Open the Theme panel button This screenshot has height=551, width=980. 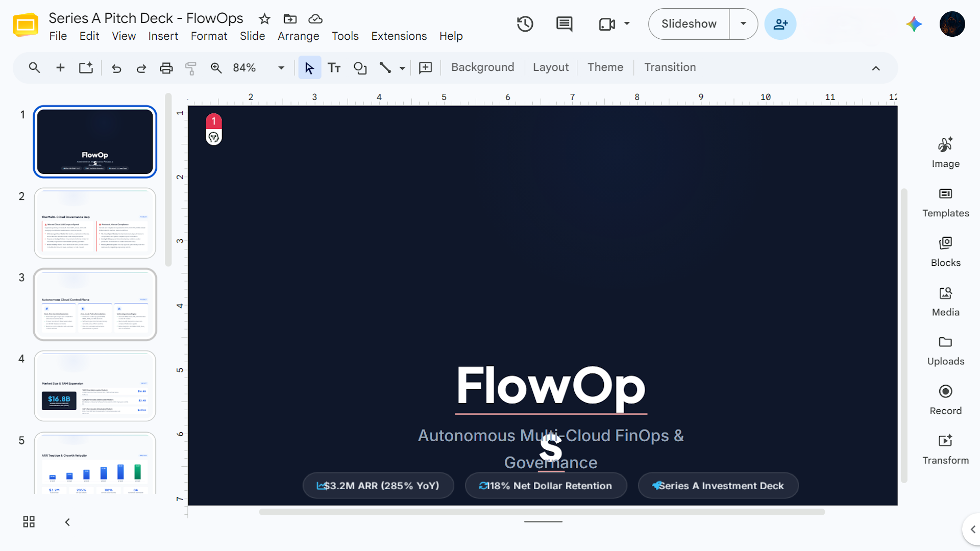click(x=605, y=67)
